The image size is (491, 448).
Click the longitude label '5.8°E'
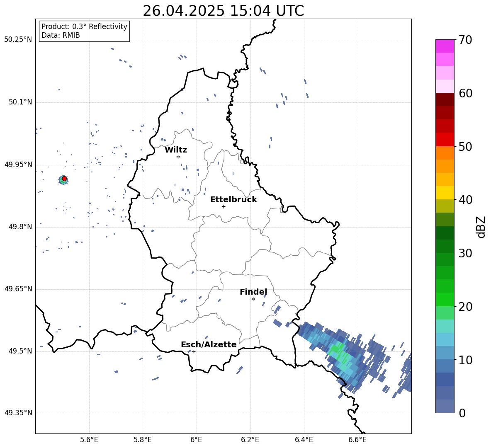143,440
